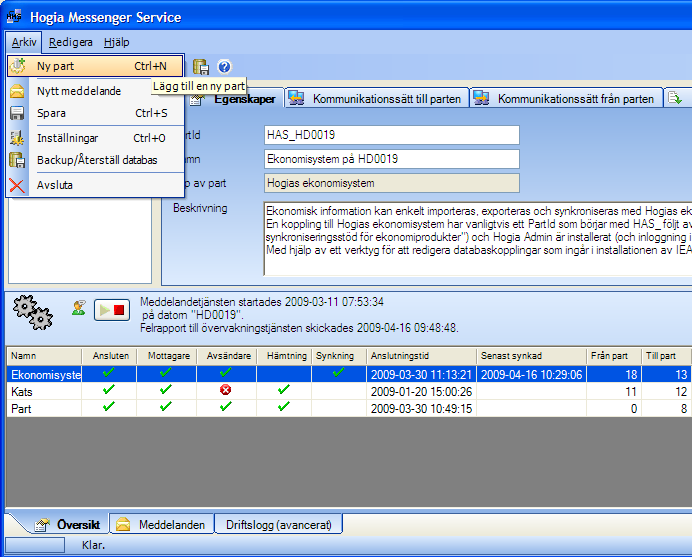Open the Hjälp menu

pyautogui.click(x=117, y=42)
